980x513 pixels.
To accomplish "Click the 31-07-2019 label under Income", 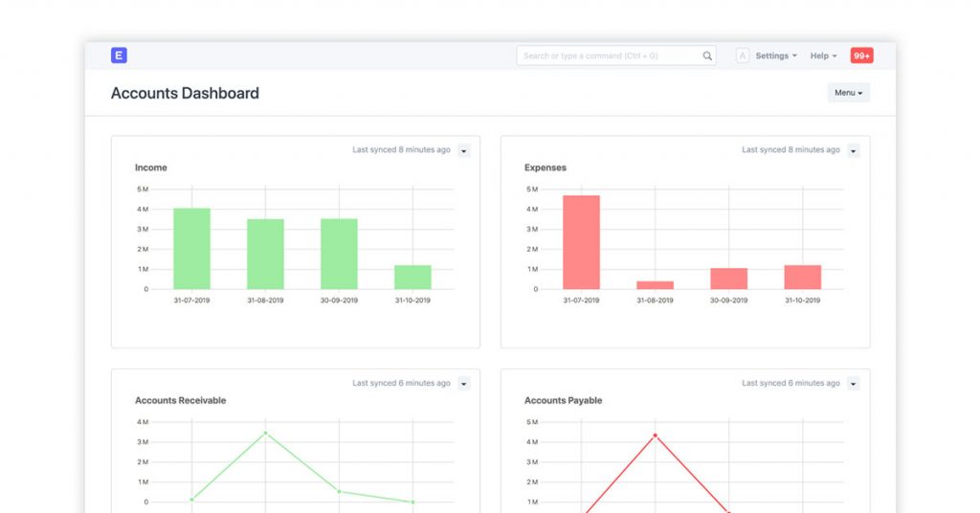I will [191, 301].
